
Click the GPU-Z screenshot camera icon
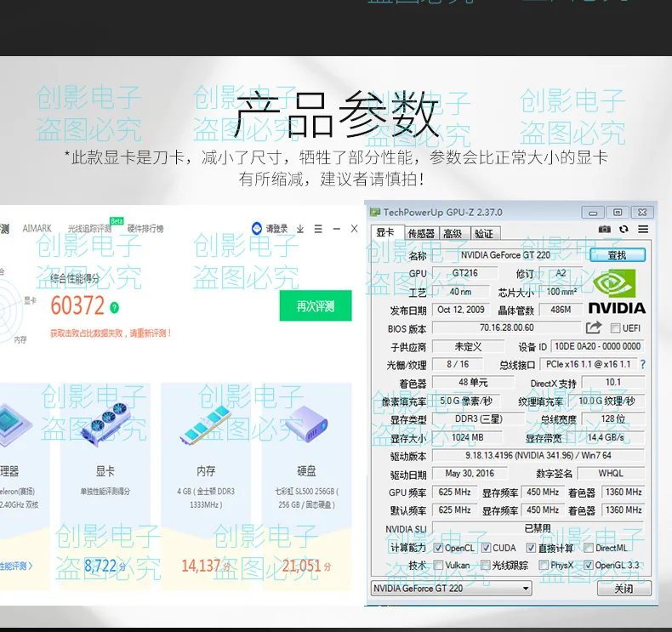[604, 229]
